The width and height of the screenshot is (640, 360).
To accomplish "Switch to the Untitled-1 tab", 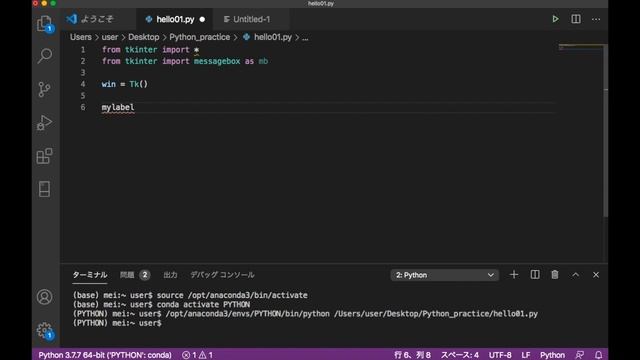I will 251,19.
